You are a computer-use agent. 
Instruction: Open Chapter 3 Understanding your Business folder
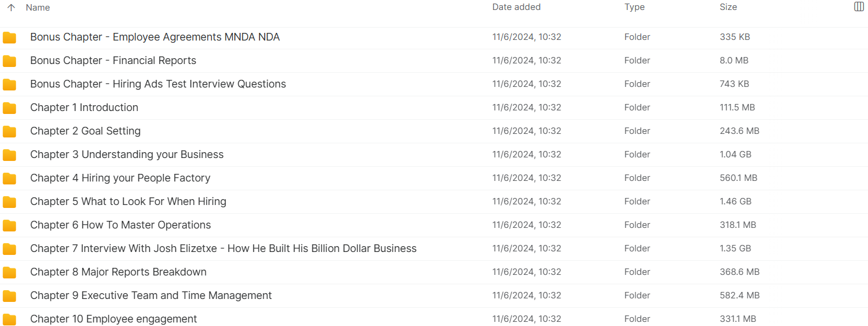[127, 154]
